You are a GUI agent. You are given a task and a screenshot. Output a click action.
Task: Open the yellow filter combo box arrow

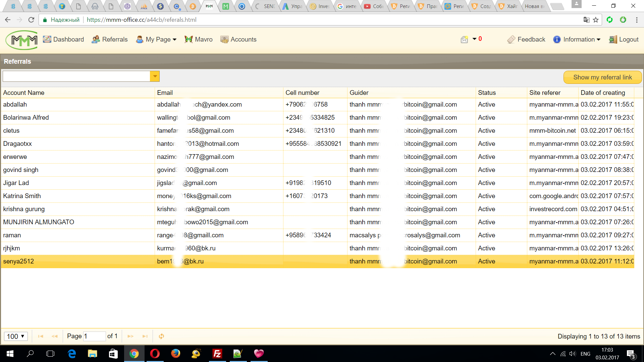tap(155, 76)
